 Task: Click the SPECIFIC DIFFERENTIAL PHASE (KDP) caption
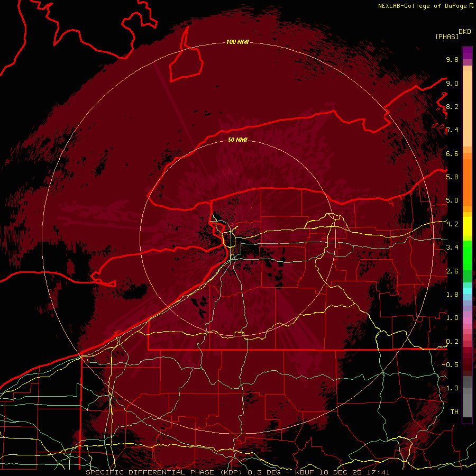pyautogui.click(x=165, y=472)
